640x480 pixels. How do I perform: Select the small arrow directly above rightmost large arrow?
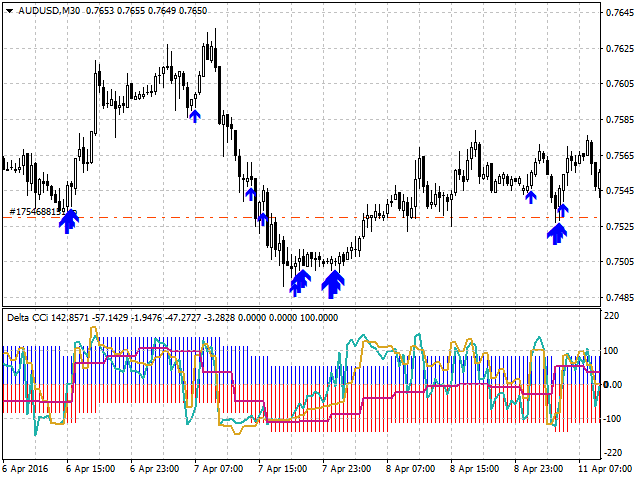(562, 210)
